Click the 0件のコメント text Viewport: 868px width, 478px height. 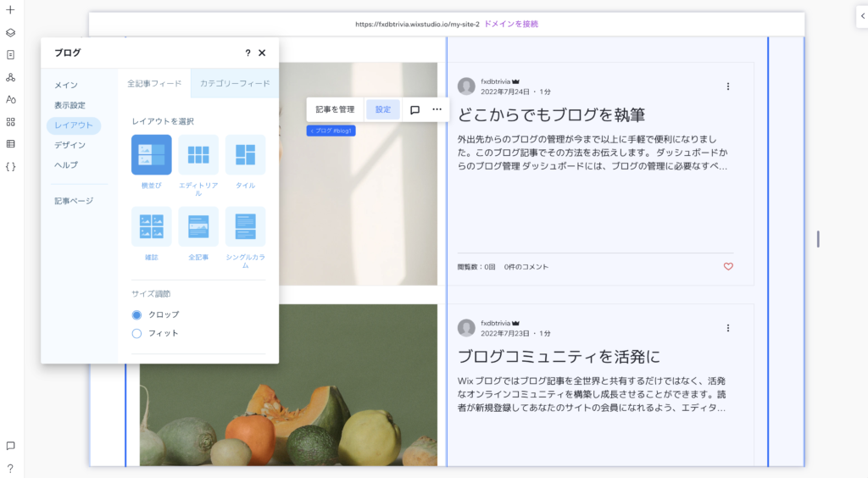pyautogui.click(x=526, y=267)
